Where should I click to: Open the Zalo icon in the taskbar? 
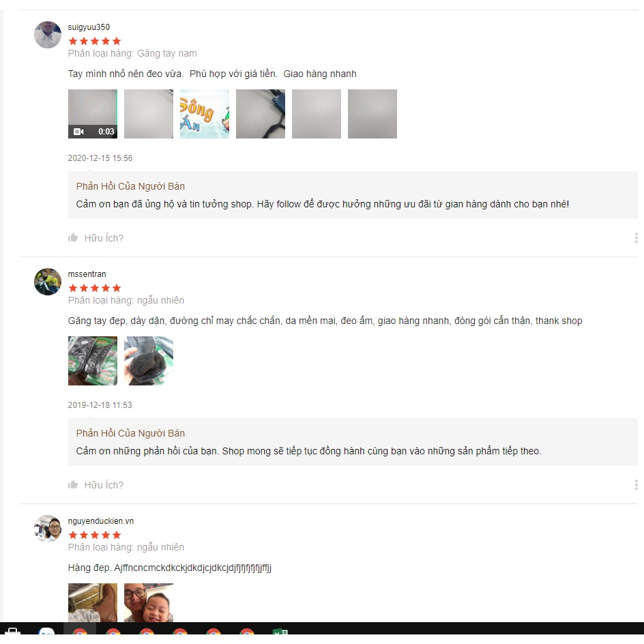[47, 632]
